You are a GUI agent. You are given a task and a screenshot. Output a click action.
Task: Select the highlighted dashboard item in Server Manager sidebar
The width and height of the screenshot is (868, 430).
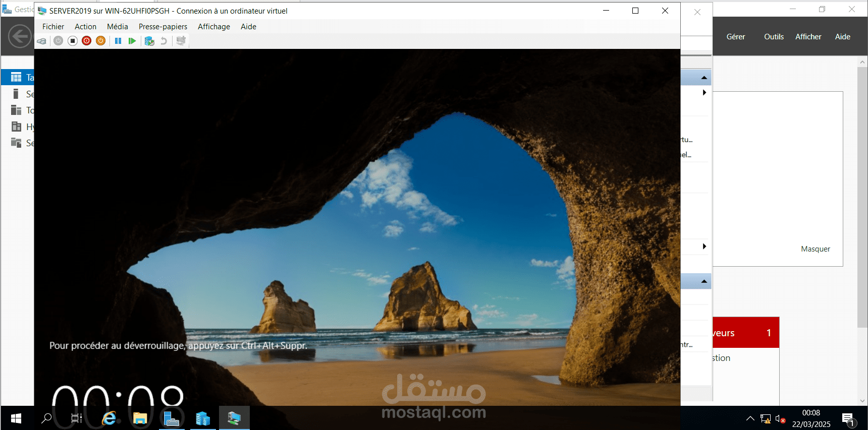point(18,77)
